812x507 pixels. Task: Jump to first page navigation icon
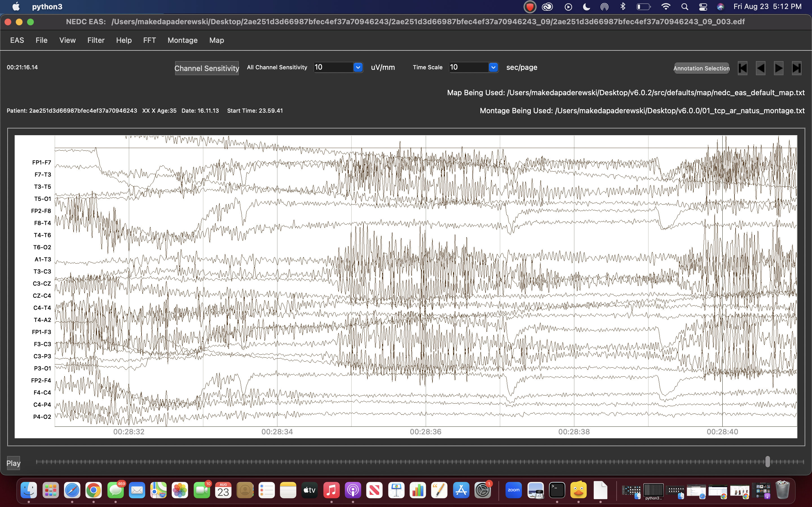pos(743,68)
